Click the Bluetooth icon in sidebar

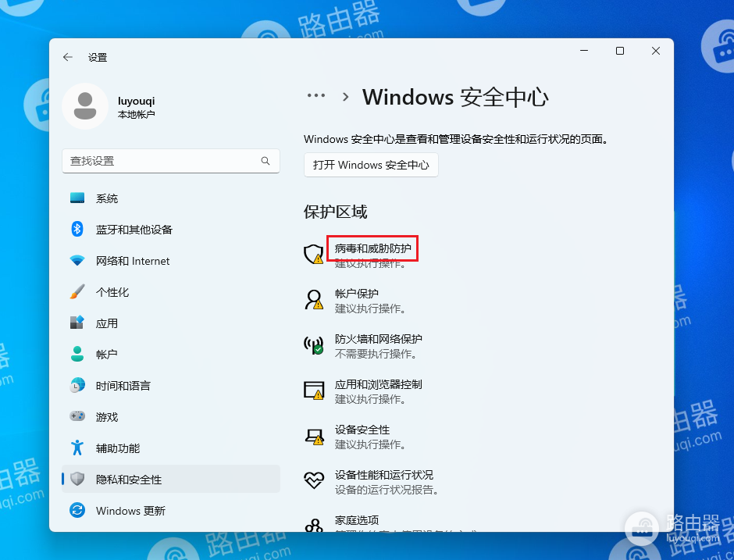77,230
